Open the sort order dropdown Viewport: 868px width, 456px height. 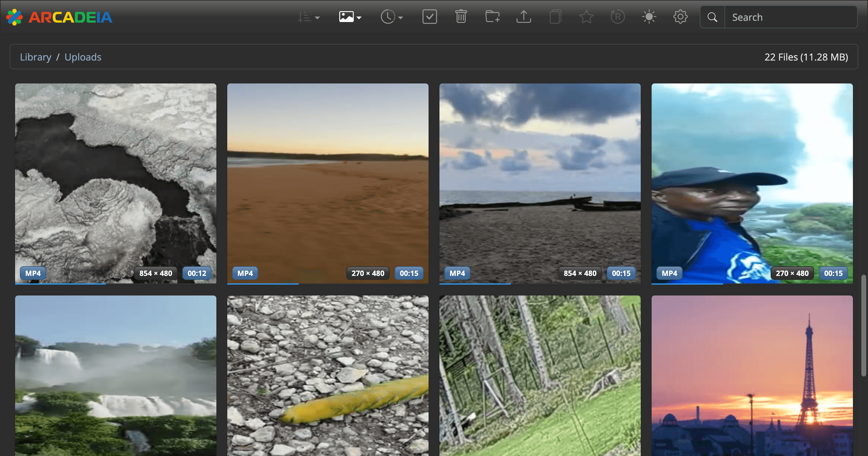pyautogui.click(x=308, y=17)
